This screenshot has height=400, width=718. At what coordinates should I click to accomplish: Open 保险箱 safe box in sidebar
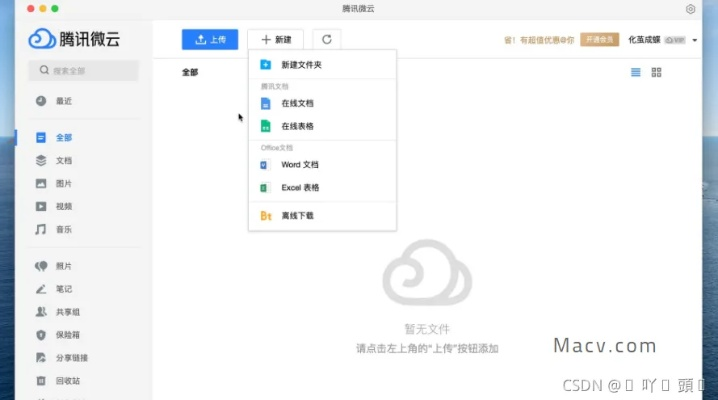(68, 335)
